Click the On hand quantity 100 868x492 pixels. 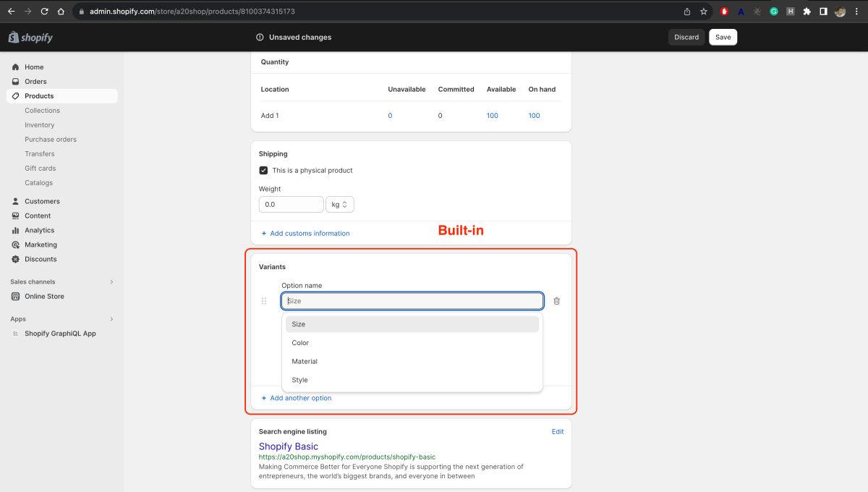click(x=534, y=116)
